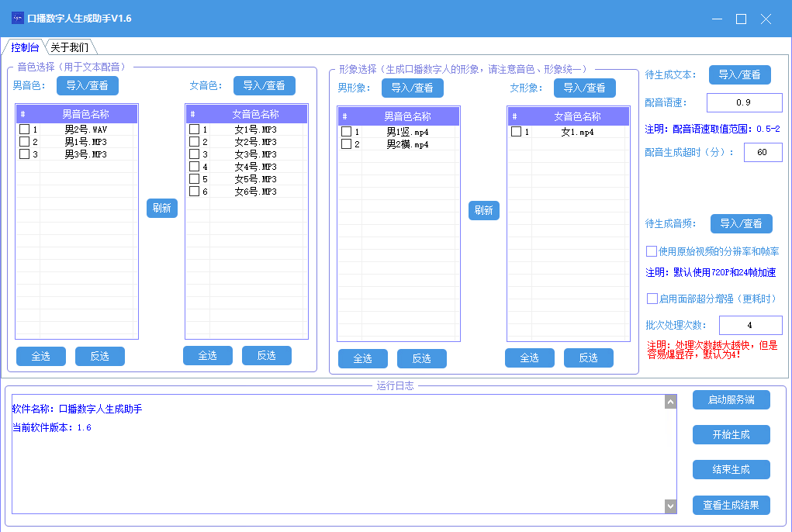Click 开始生成 to start generating
The width and height of the screenshot is (792, 532).
(731, 434)
